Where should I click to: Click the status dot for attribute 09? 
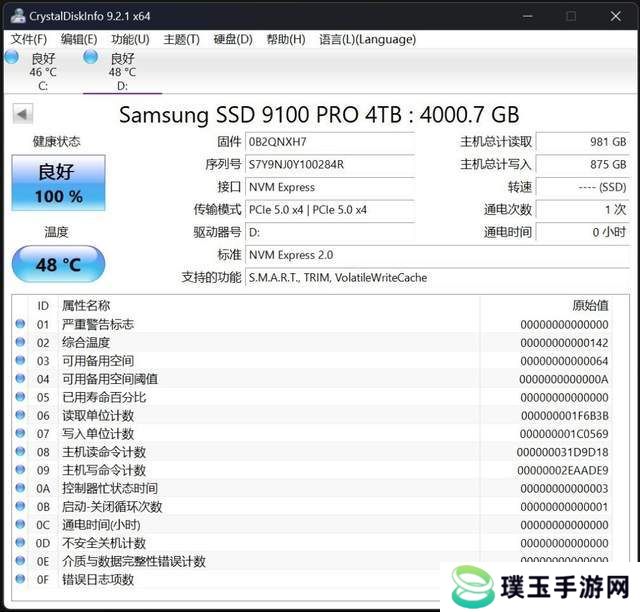(x=20, y=469)
